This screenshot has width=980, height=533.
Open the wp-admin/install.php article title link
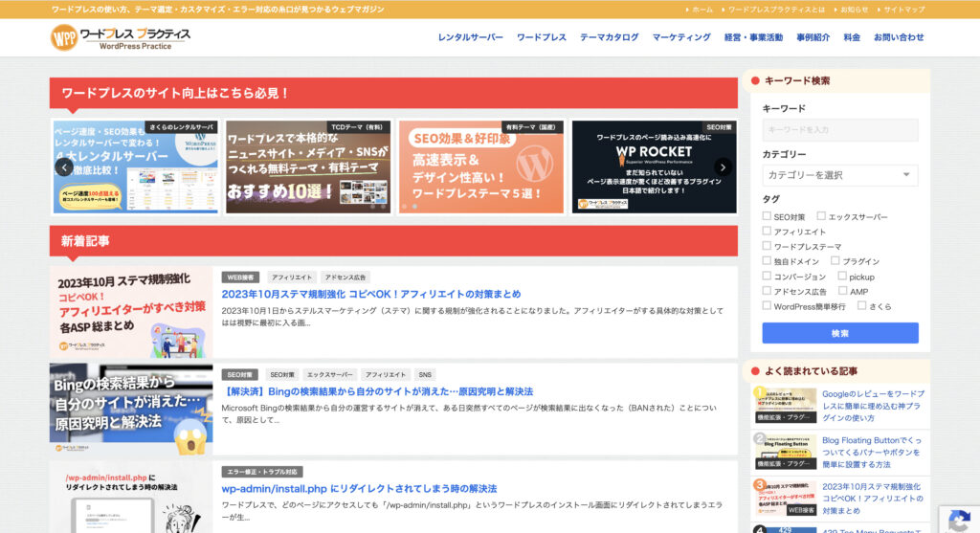[x=359, y=489]
